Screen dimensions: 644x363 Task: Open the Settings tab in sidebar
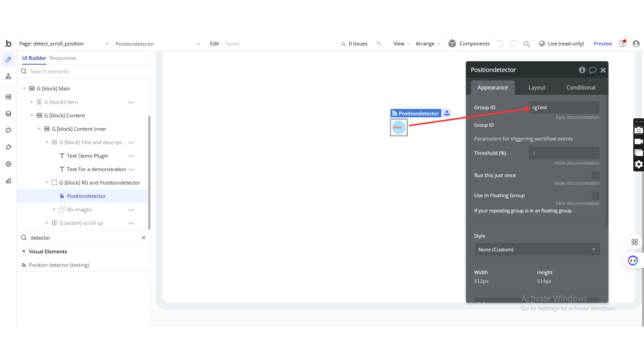tap(8, 164)
